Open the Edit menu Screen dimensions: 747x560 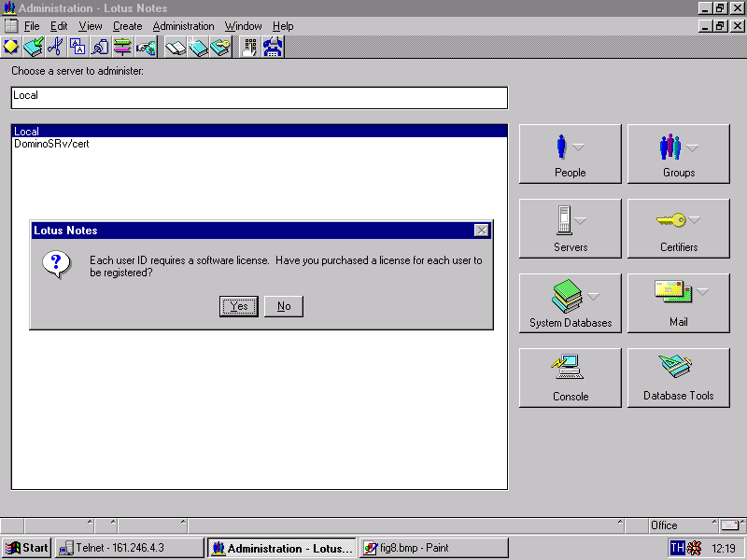(x=59, y=26)
